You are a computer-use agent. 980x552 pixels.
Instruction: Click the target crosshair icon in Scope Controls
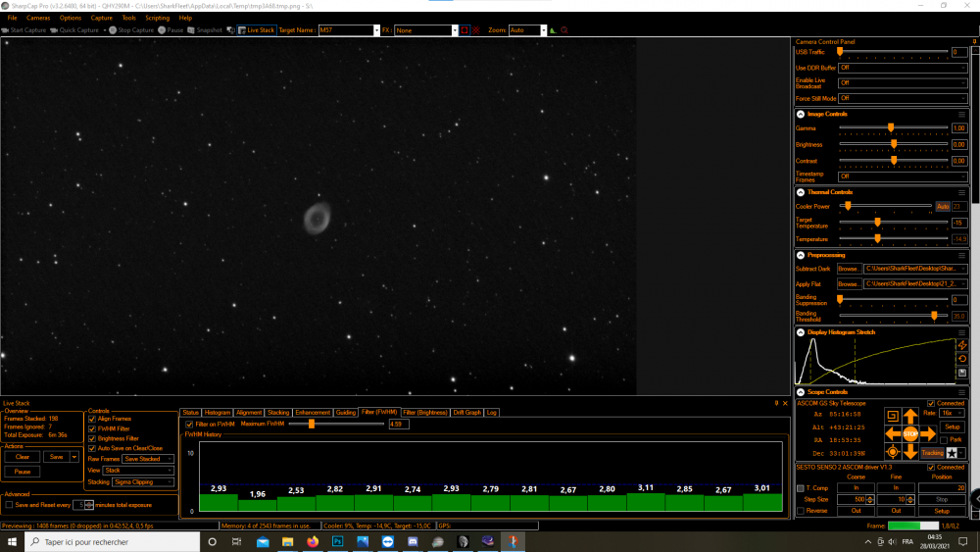pos(893,452)
